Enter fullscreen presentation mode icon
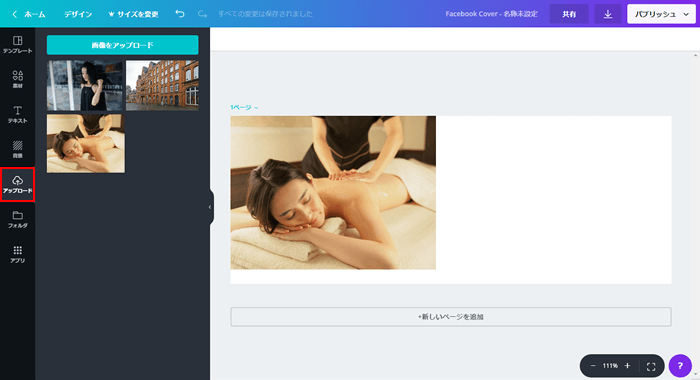This screenshot has width=700, height=380. (x=651, y=366)
